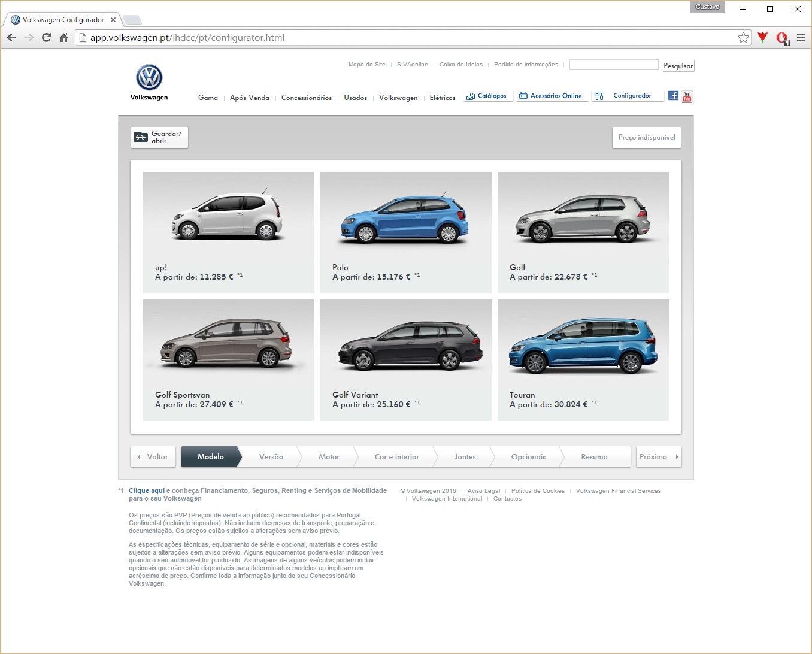Screen dimensions: 812x654
Task: Click the browser back arrow
Action: coord(11,38)
